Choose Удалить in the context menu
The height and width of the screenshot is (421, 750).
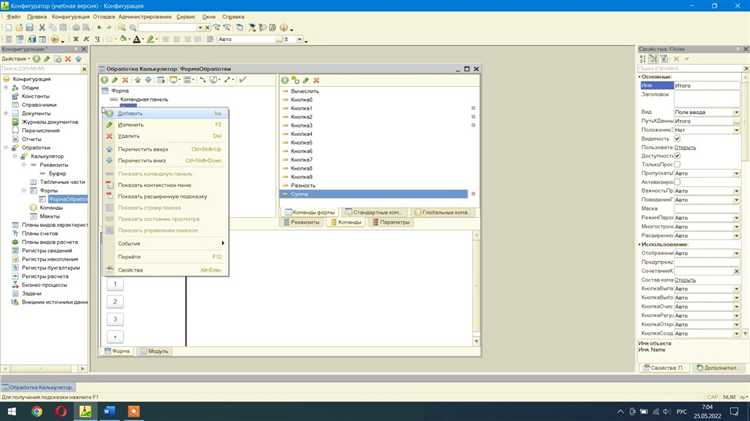pyautogui.click(x=165, y=136)
